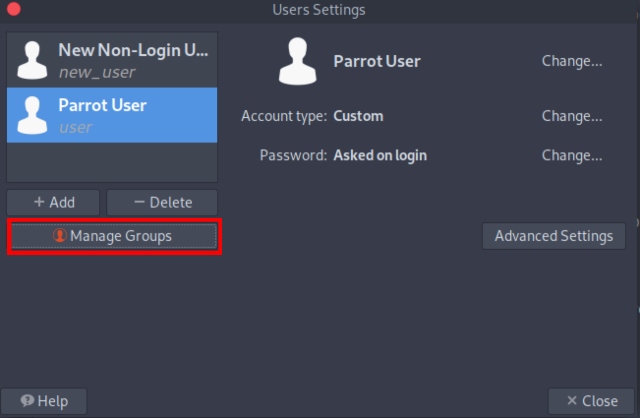This screenshot has width=640, height=418.
Task: Click the plus icon on the Add button
Action: pos(38,202)
